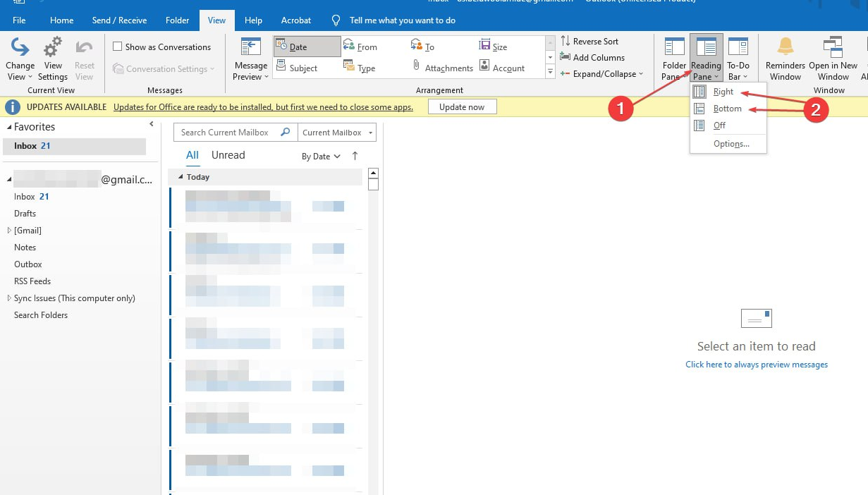Open the By Date sort dropdown

tap(321, 157)
